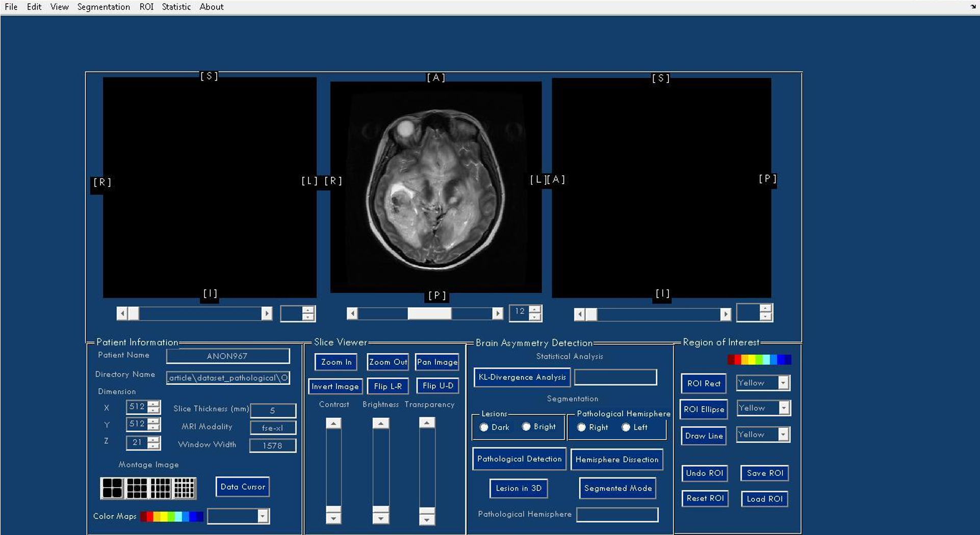
Task: Click Save ROI button
Action: 765,473
